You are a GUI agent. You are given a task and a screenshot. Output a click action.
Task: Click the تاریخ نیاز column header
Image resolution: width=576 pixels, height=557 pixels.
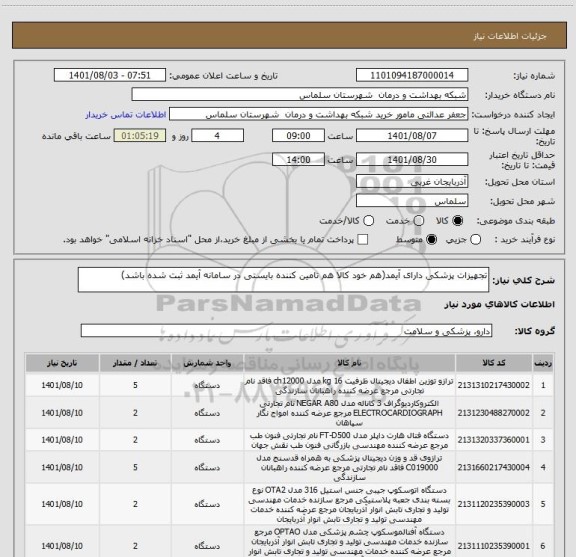[x=62, y=363]
